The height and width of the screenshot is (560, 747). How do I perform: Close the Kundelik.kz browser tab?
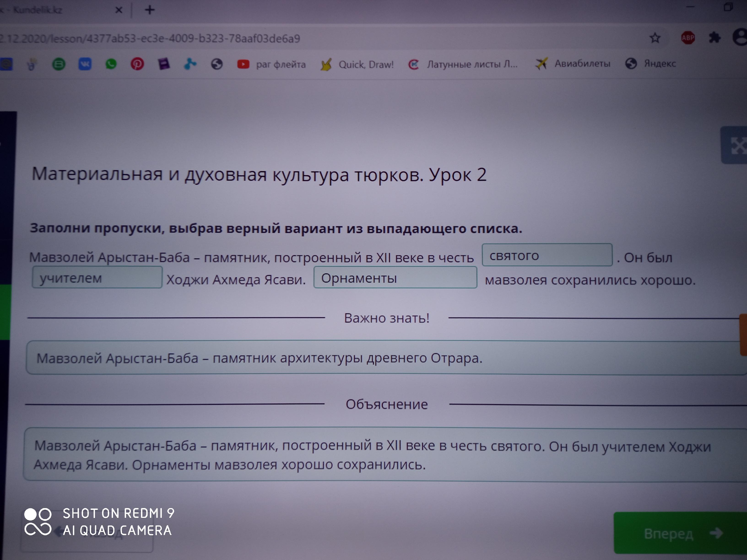(x=119, y=10)
